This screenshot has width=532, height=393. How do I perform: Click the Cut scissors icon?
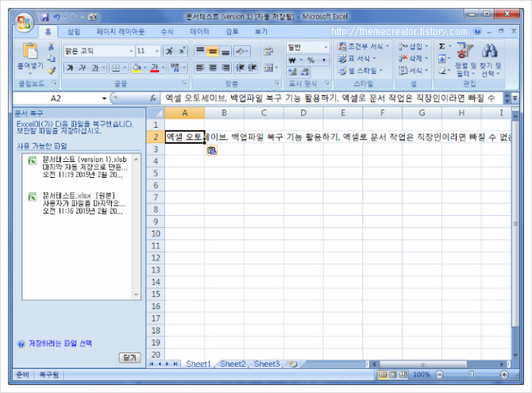[52, 47]
